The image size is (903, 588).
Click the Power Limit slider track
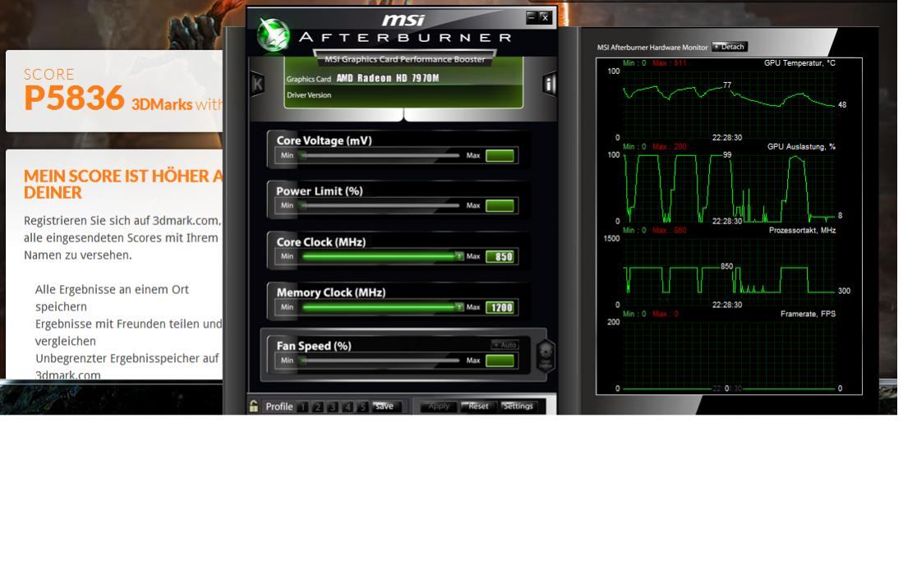click(380, 205)
